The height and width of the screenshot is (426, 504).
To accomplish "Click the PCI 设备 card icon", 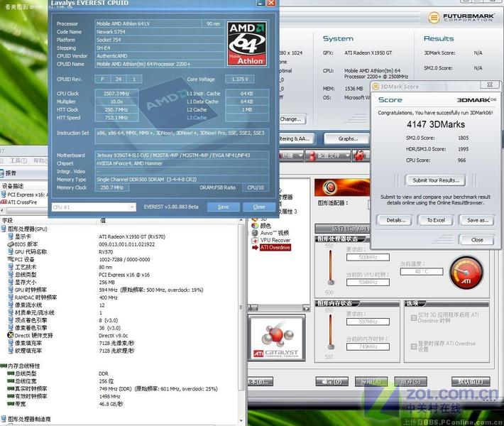I will coord(10,259).
